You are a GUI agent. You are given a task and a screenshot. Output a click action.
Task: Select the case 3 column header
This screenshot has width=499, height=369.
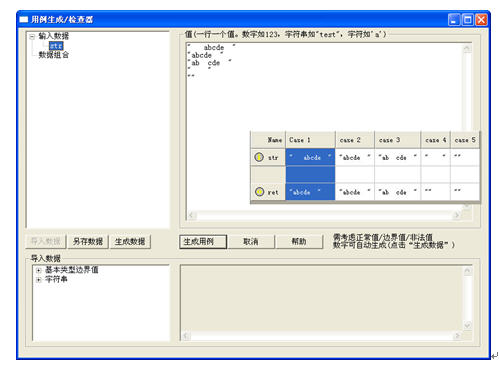point(398,140)
